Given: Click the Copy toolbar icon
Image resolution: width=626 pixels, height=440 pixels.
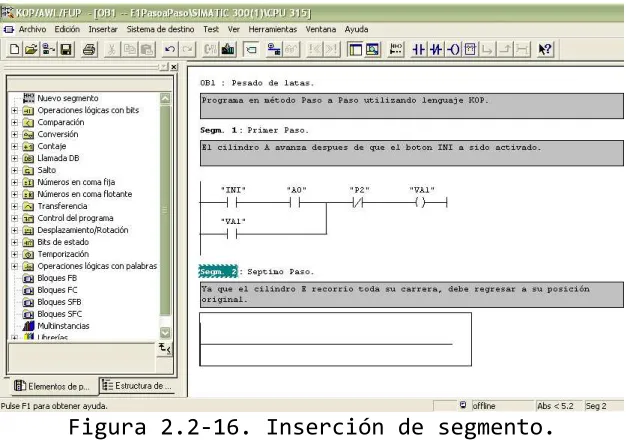Looking at the screenshot, I should pos(129,50).
